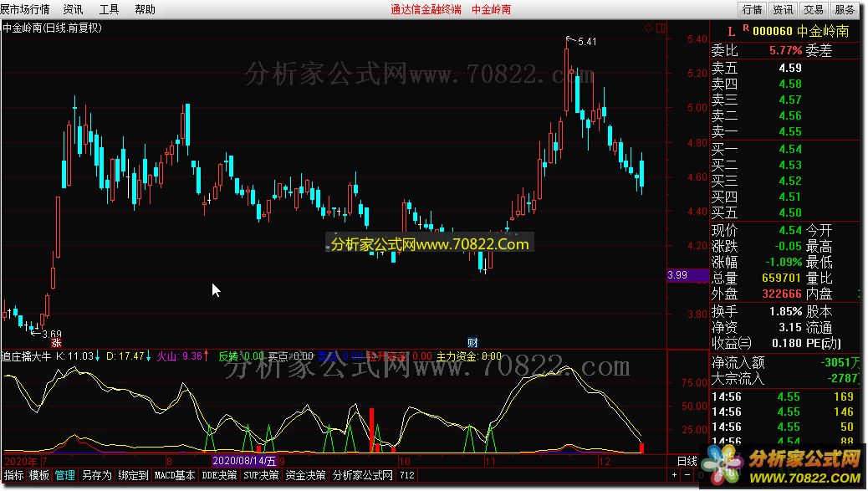The width and height of the screenshot is (868, 491).
Task: Click the 3.99 price axis marker
Action: click(688, 275)
